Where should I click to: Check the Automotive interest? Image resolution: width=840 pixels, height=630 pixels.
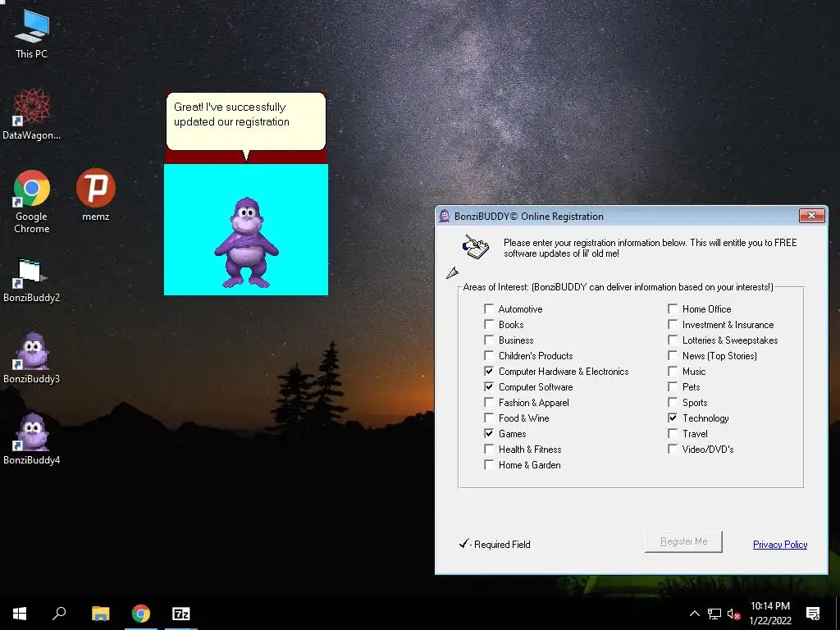(x=489, y=308)
